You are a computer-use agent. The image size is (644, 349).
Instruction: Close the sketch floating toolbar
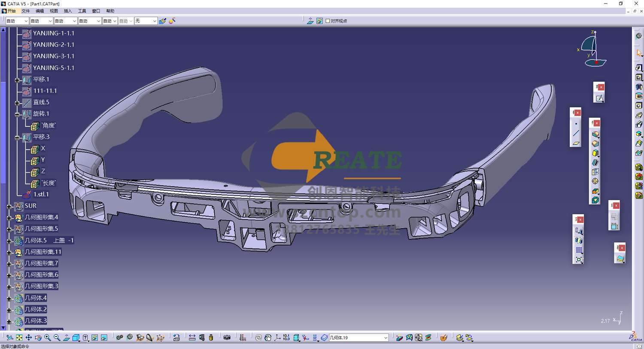click(x=601, y=87)
